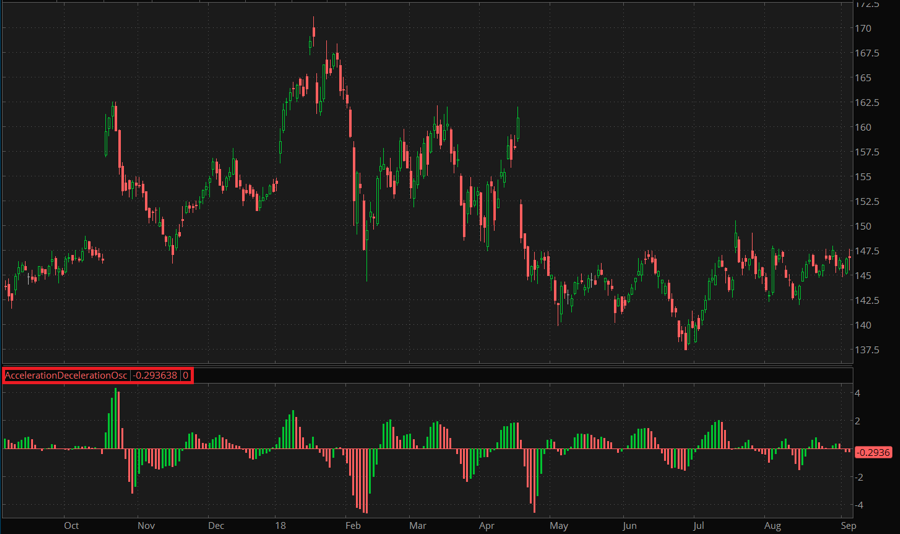This screenshot has width=900, height=534.
Task: Select the Dec label on time axis
Action: 215,524
